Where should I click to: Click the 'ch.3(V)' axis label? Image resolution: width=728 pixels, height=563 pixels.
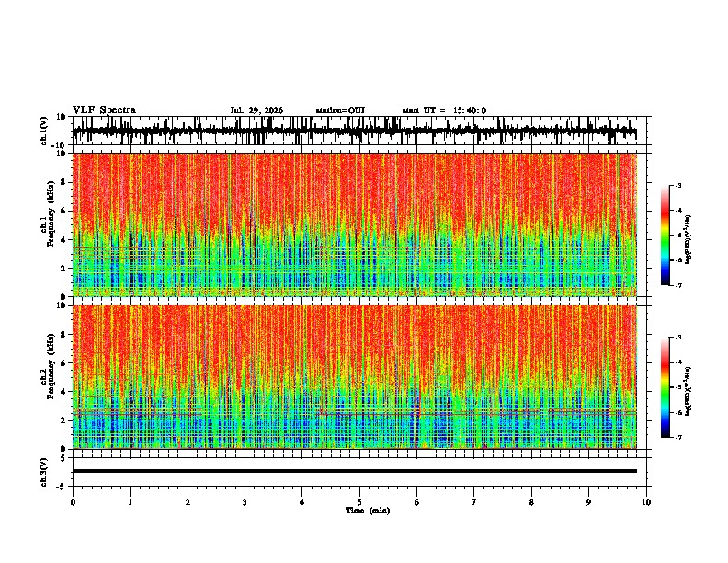(x=44, y=473)
